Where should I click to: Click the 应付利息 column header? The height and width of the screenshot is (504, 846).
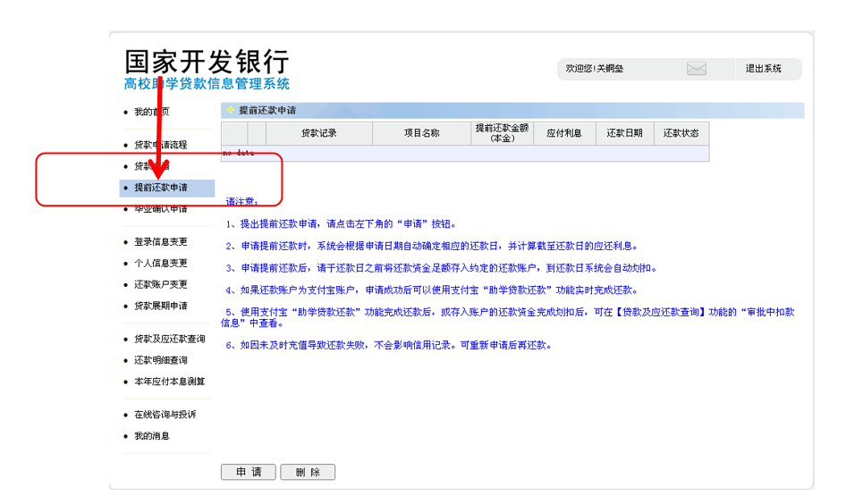(x=564, y=133)
